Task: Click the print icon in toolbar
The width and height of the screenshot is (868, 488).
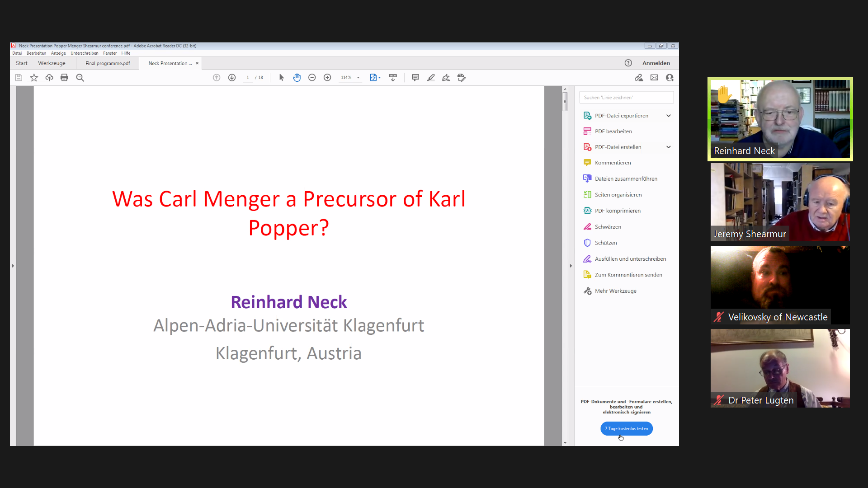Action: click(x=64, y=78)
